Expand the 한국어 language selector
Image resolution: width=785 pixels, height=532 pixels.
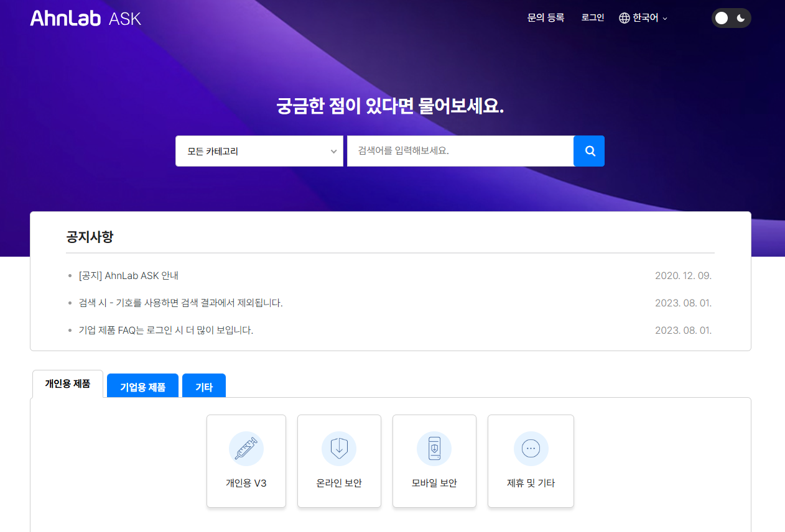click(x=644, y=18)
